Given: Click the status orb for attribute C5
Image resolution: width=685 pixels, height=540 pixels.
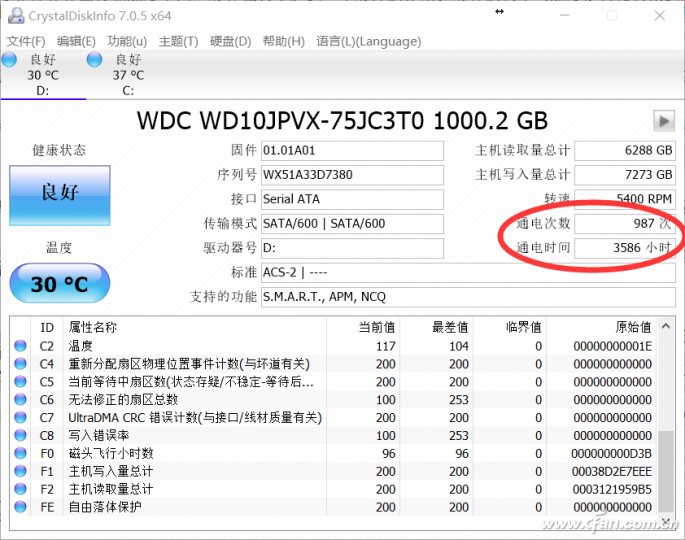Looking at the screenshot, I should tap(20, 382).
